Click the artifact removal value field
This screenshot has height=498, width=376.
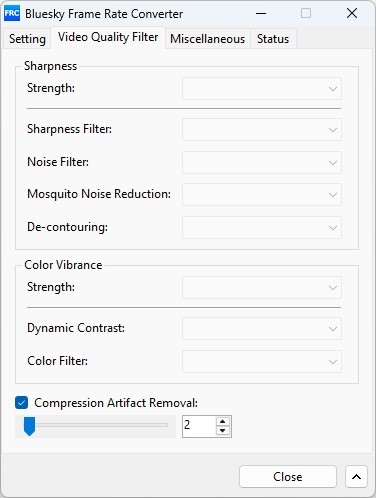click(x=199, y=426)
